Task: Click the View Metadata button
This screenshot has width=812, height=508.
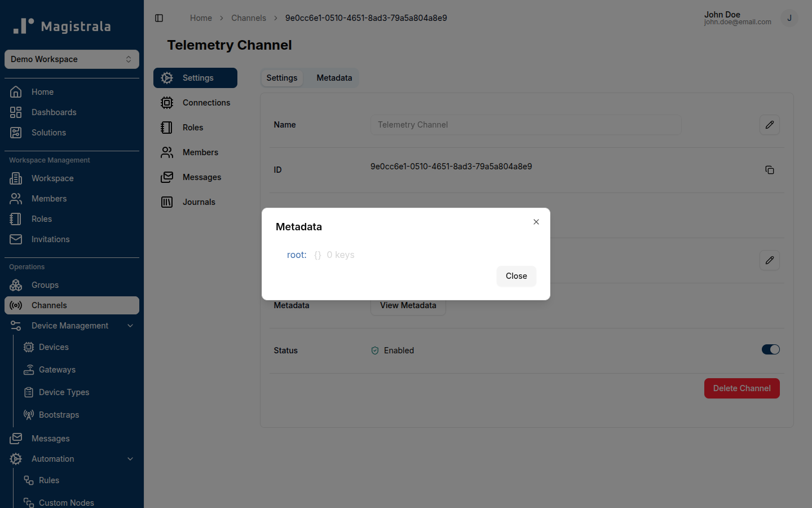Action: pos(408,306)
